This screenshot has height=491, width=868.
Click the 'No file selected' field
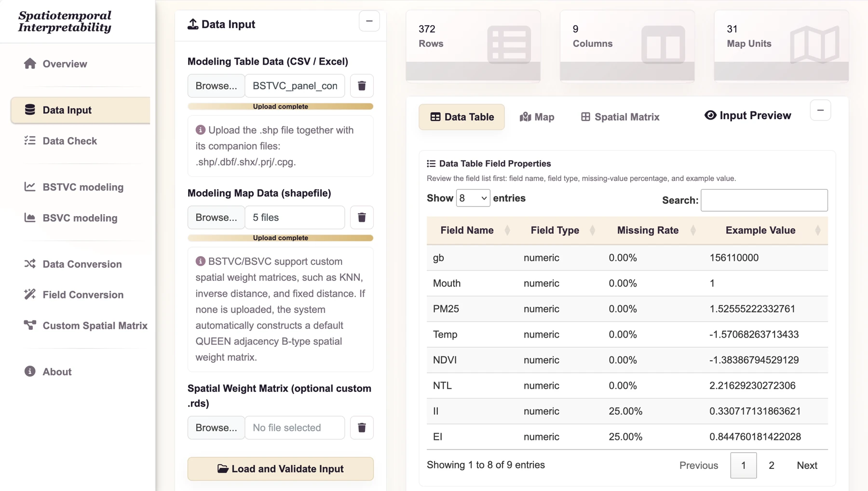295,428
